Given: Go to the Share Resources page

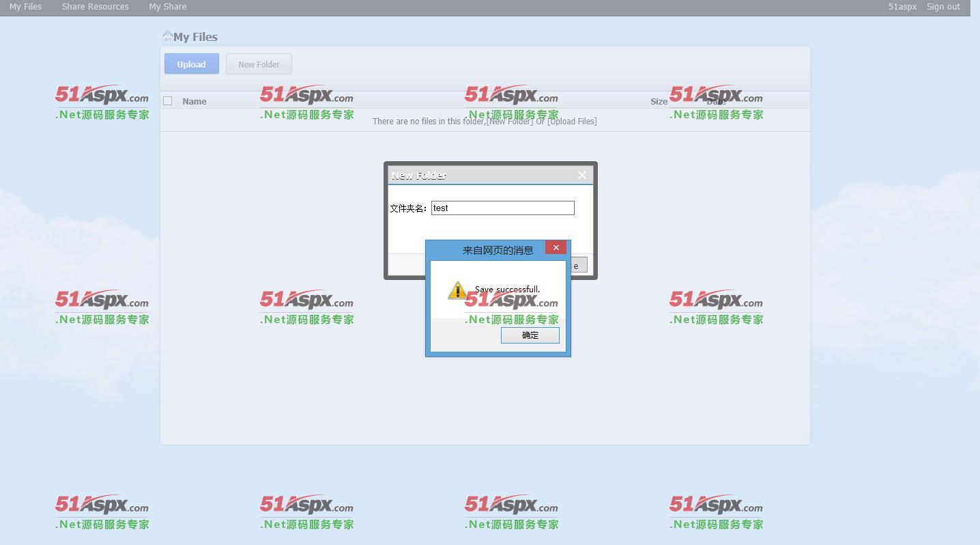Looking at the screenshot, I should click(x=95, y=7).
